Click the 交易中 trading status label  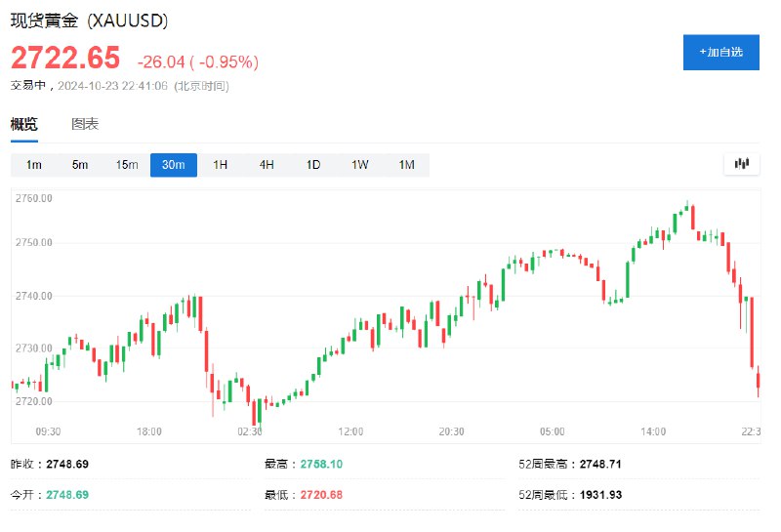[x=28, y=86]
